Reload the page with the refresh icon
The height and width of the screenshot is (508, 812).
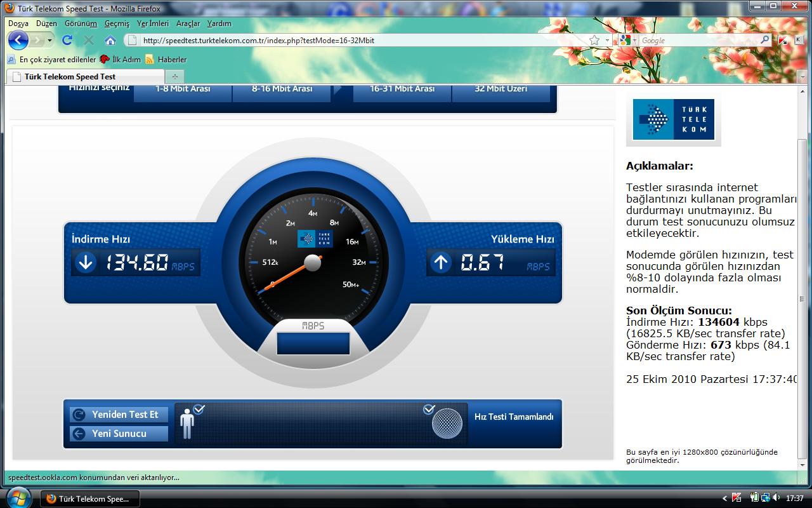click(67, 40)
